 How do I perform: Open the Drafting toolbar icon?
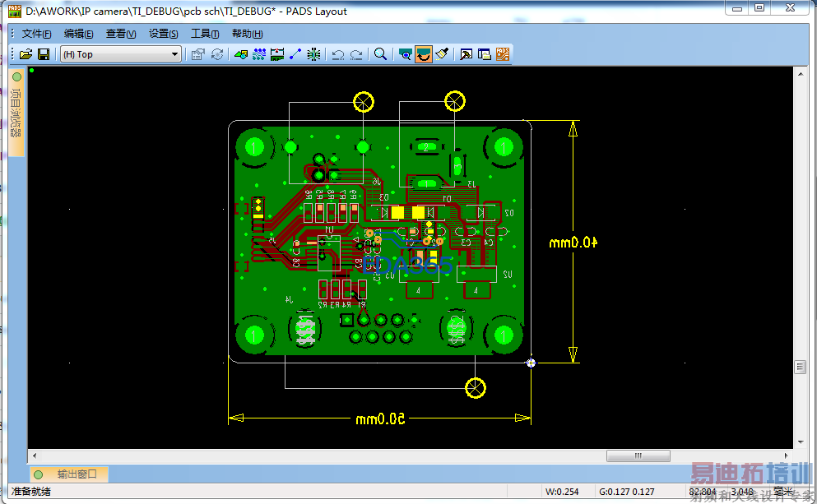pyautogui.click(x=241, y=54)
